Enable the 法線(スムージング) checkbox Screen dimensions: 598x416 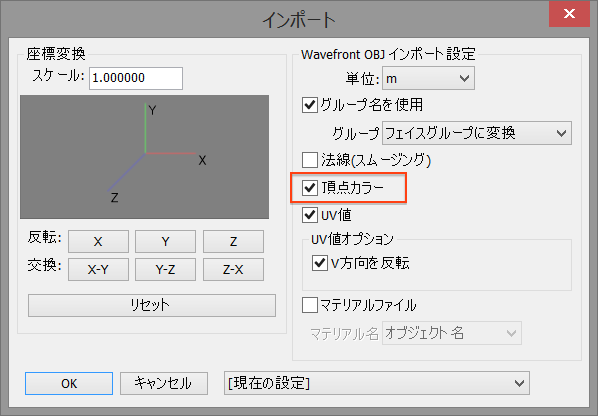point(310,160)
